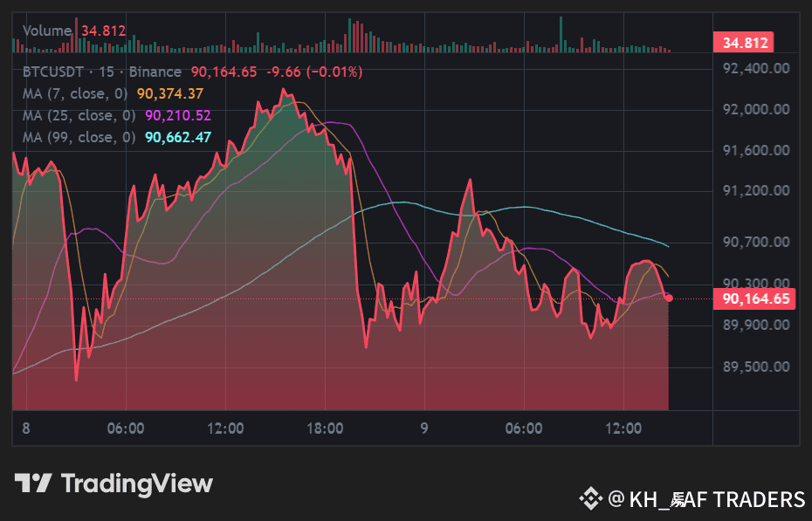Click the MA 99 value 90,662.47

pyautogui.click(x=178, y=137)
